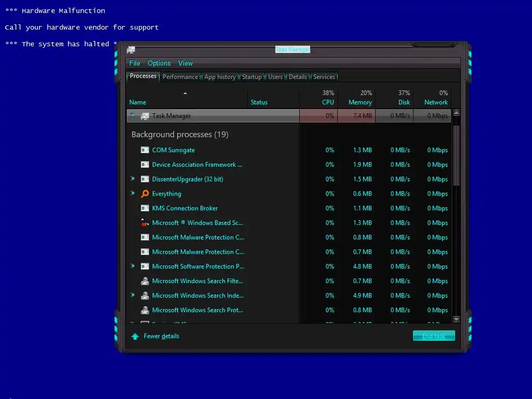This screenshot has height=399, width=532.
Task: Expand the DissenterUpgrader (32 bit) entry
Action: pos(132,179)
